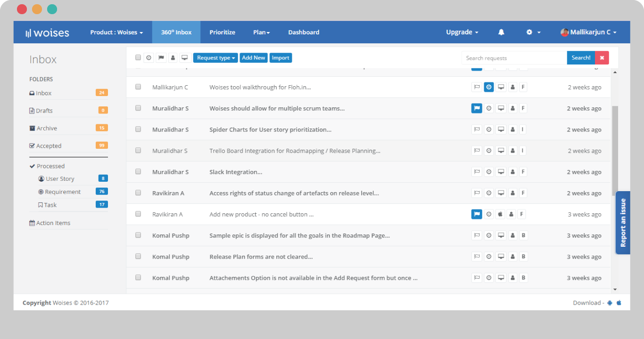The width and height of the screenshot is (644, 339).
Task: Clear the search with the red X button
Action: 602,57
